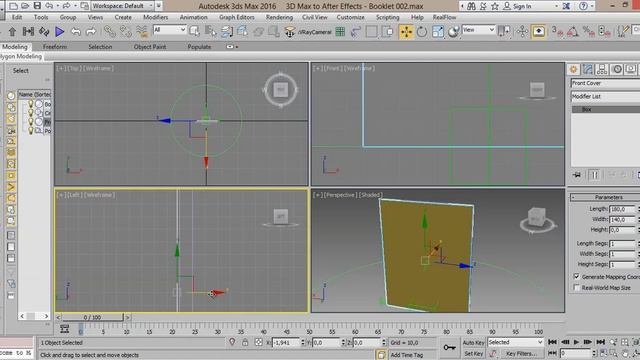
Task: Click the Select and Place sphere icon
Action: click(453, 32)
